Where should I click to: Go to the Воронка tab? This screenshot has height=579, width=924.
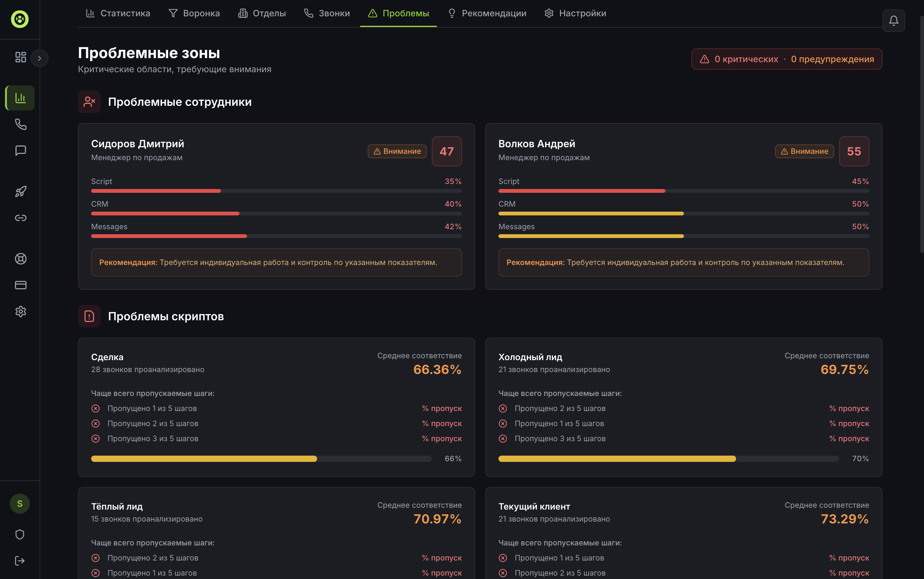194,14
